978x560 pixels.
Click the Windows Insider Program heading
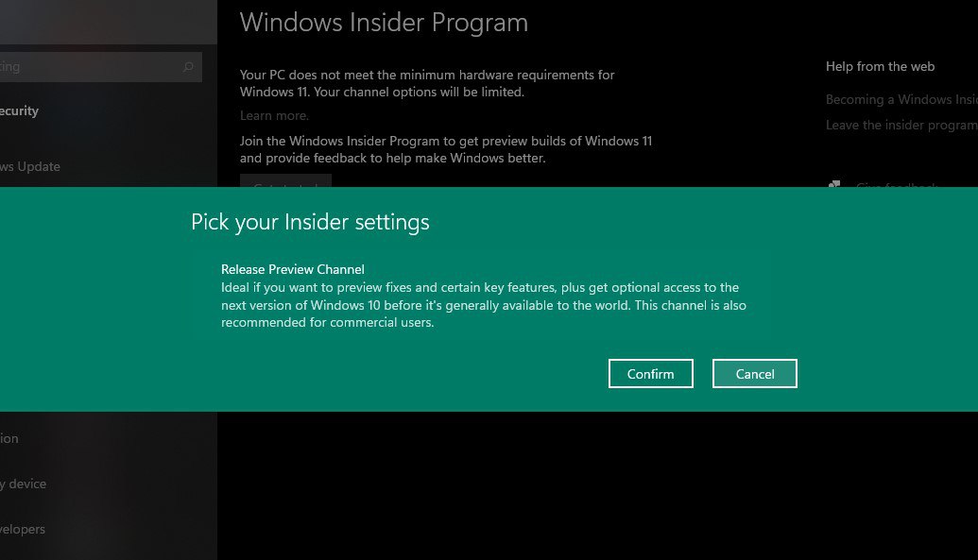[x=384, y=23]
